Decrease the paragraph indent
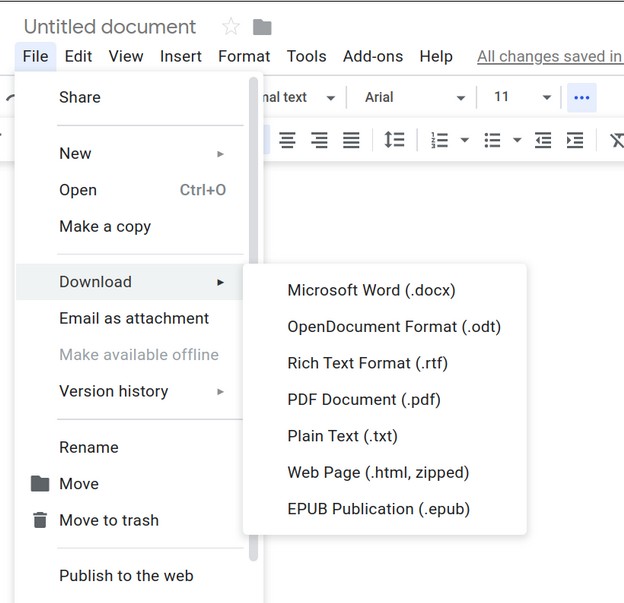The width and height of the screenshot is (624, 603). 542,141
